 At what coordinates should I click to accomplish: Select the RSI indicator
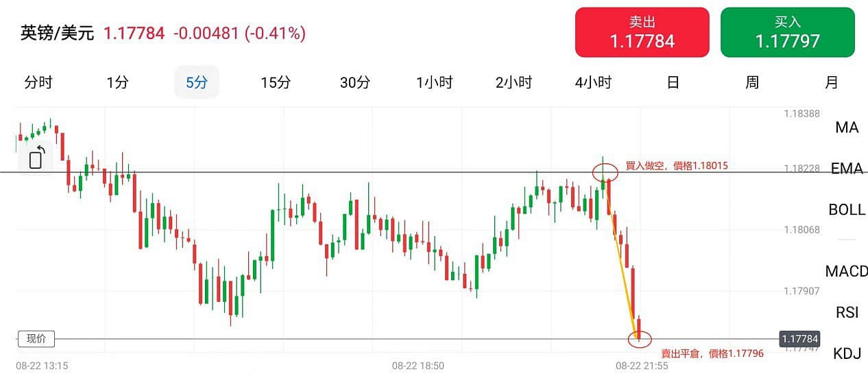point(847,313)
